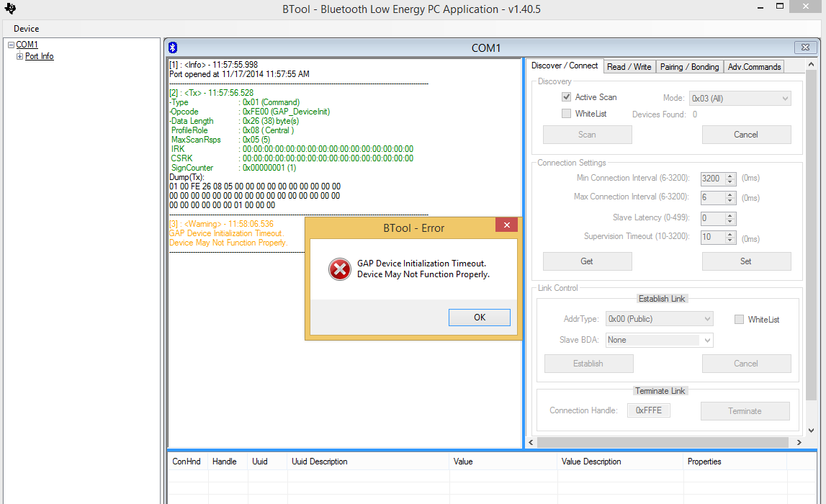The image size is (826, 504).
Task: Click the 'GAP Device Initialization Timeout.' warning log text
Action: [227, 233]
